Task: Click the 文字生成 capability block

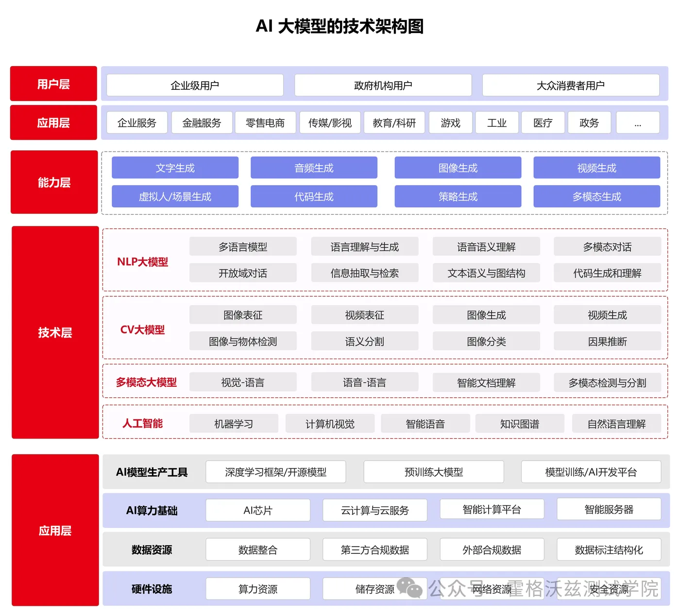Action: (x=175, y=168)
